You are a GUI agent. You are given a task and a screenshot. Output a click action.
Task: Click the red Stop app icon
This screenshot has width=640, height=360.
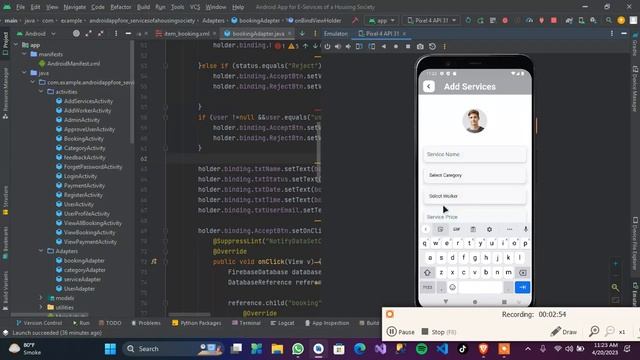[x=553, y=20]
